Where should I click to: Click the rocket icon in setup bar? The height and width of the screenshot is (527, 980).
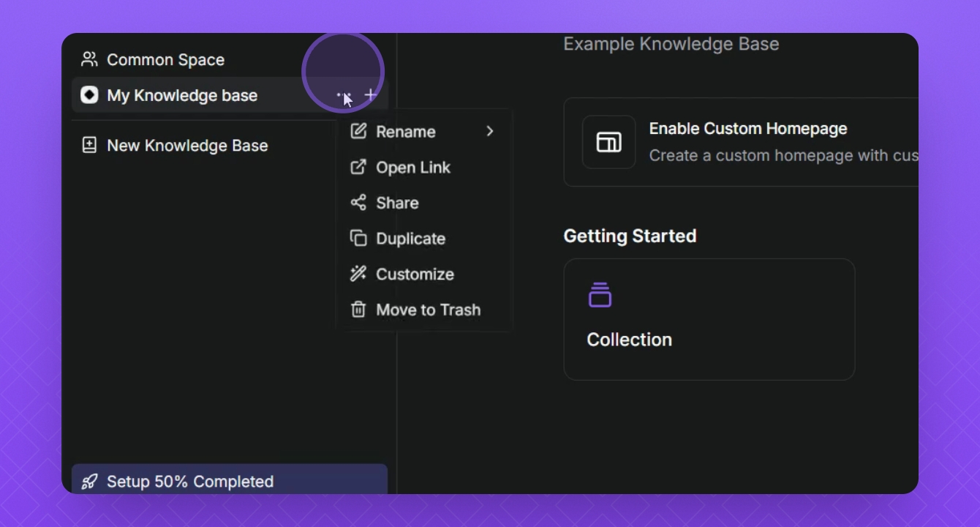click(x=89, y=482)
